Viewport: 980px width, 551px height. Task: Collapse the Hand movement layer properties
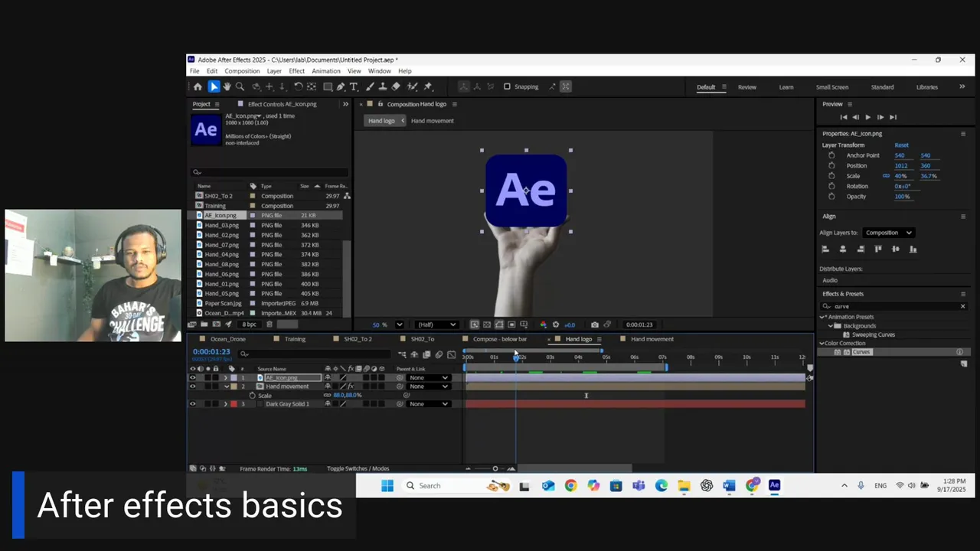pyautogui.click(x=226, y=386)
